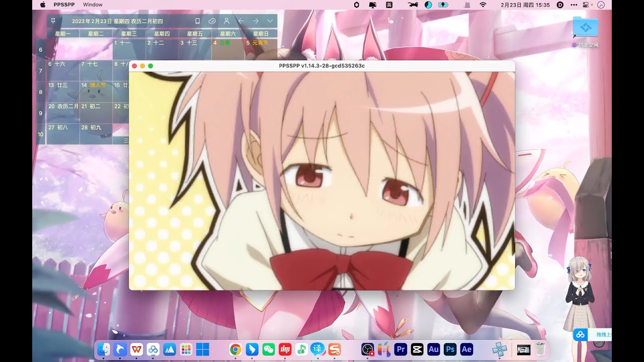Open date and time 2月23日 周四 15:35
The height and width of the screenshot is (362, 644).
525,5
